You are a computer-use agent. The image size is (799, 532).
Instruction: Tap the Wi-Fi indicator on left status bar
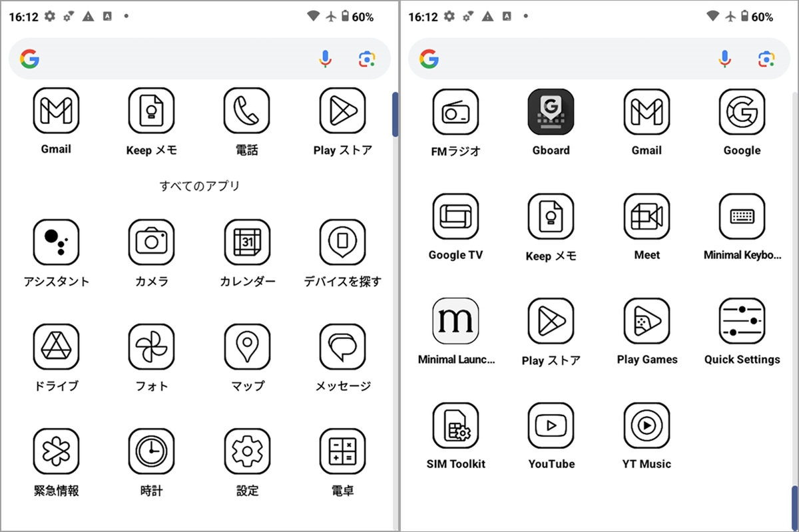314,17
